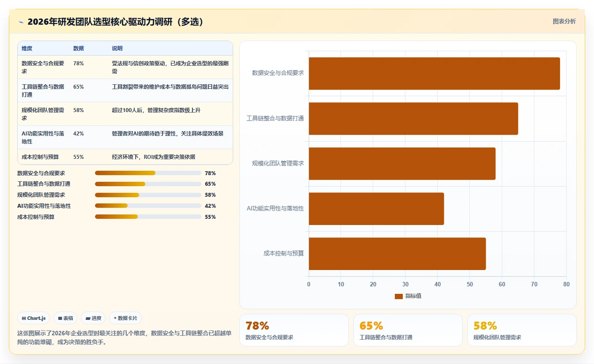This screenshot has width=594, height=364.
Task: Click the 成本控制与预算 chart bar
Action: pos(397,254)
